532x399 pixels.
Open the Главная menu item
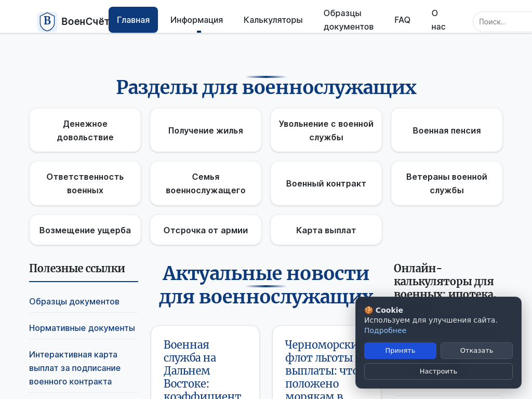coord(133,20)
